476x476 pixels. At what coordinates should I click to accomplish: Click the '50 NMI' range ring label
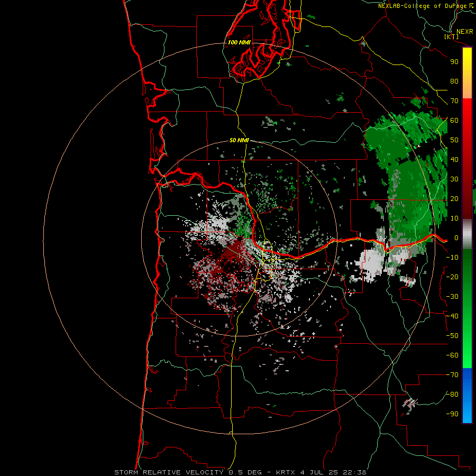click(x=239, y=140)
